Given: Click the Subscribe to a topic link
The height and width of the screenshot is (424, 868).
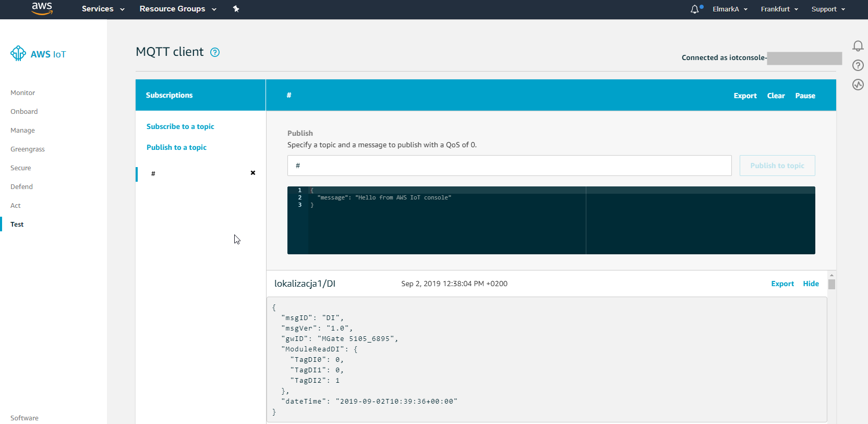Looking at the screenshot, I should pos(180,126).
